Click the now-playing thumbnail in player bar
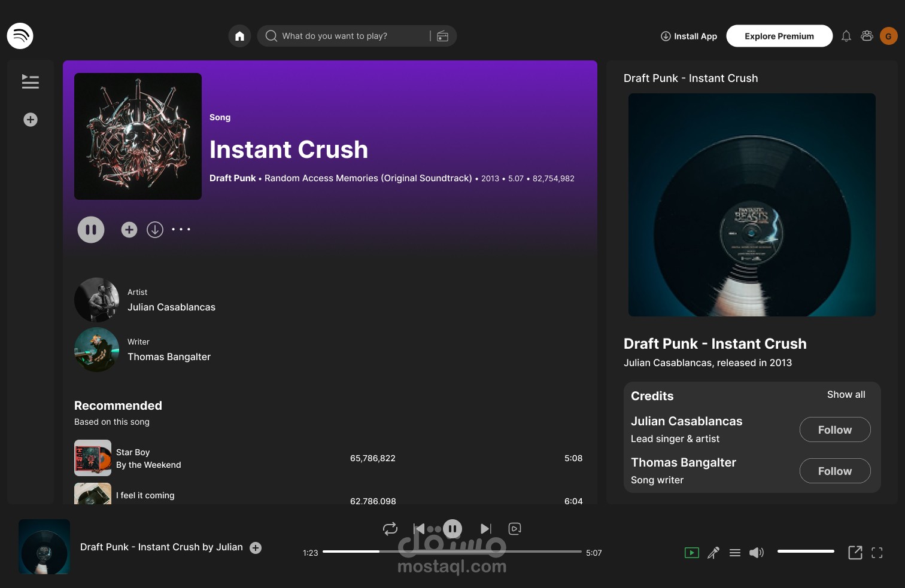905x588 pixels. [x=44, y=547]
